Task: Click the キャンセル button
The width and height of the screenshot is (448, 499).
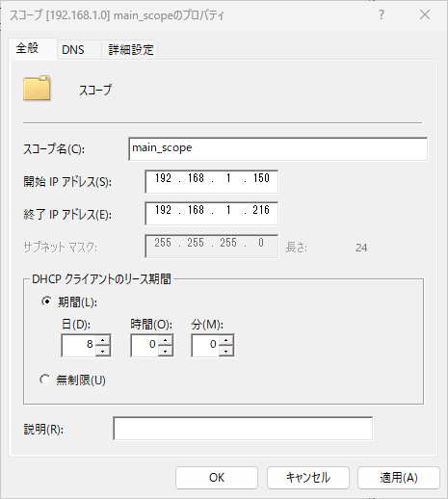Action: coord(308,478)
